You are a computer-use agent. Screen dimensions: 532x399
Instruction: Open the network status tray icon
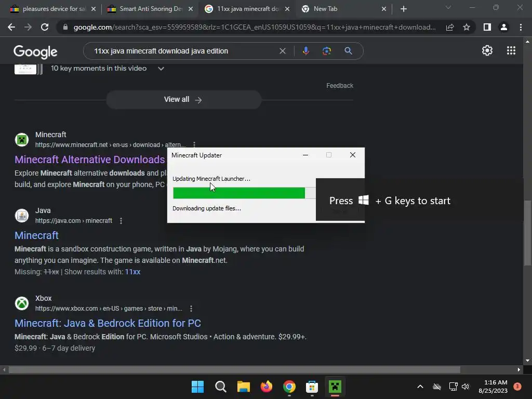pos(453,387)
